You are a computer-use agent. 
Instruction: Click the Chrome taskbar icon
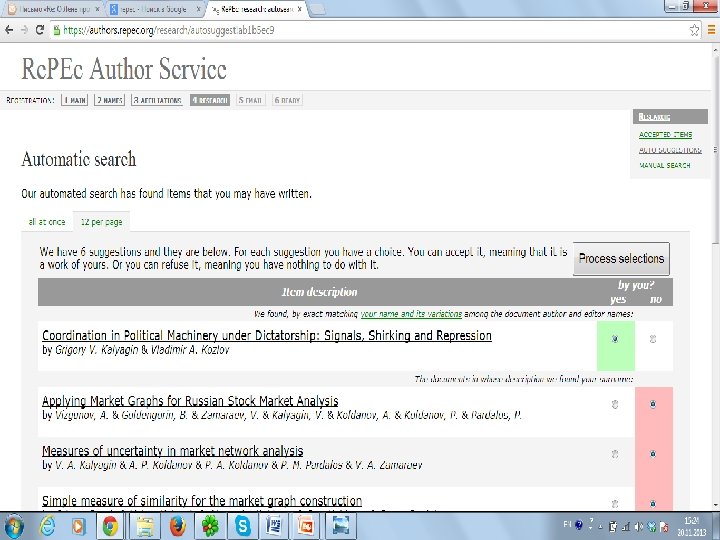point(110,526)
